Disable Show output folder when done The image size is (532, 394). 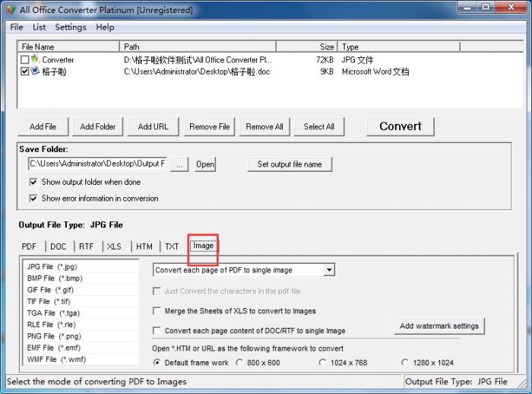pos(33,183)
